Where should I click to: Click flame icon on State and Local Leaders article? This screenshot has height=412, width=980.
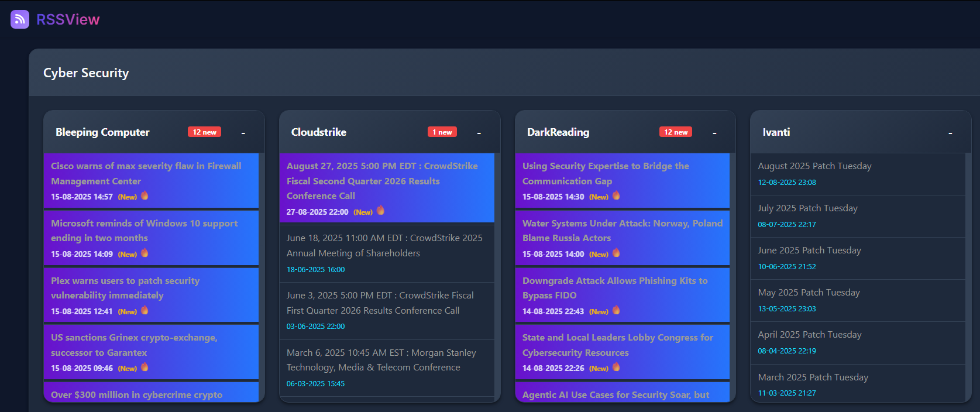(616, 367)
